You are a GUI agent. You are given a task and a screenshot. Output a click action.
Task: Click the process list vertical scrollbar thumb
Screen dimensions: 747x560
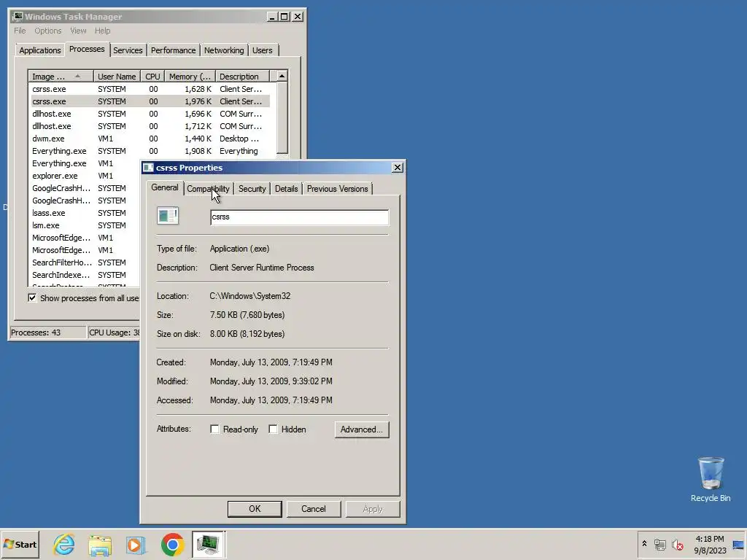(282, 117)
